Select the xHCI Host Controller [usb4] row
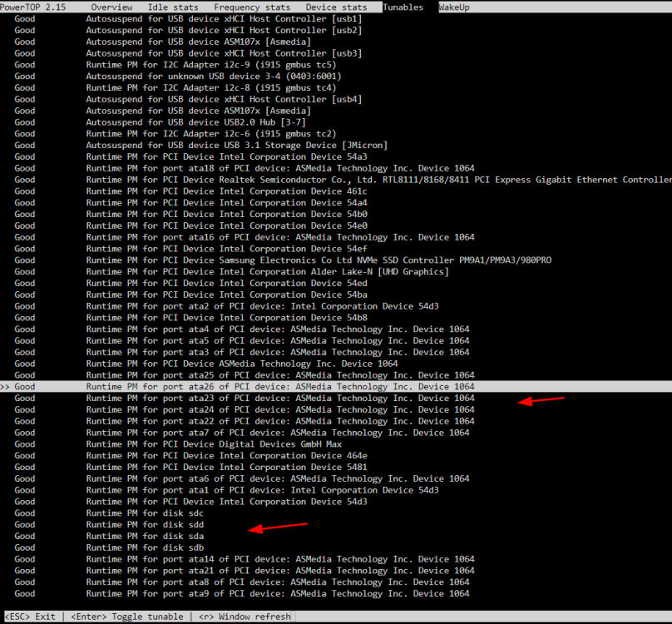 click(x=336, y=100)
